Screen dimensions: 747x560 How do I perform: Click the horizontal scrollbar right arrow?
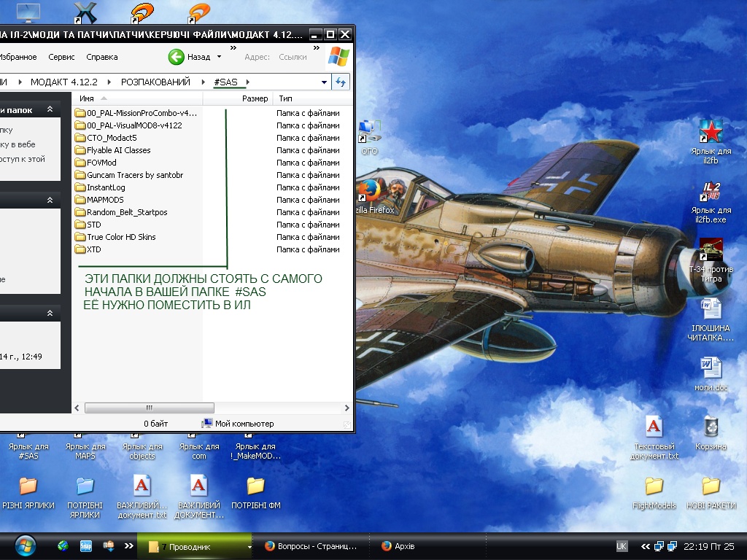[347, 408]
